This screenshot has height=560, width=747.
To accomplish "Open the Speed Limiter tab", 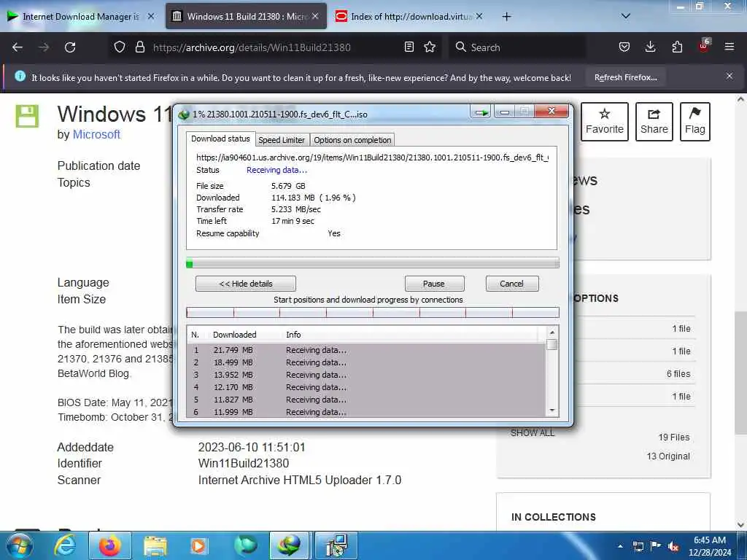I will click(x=282, y=140).
